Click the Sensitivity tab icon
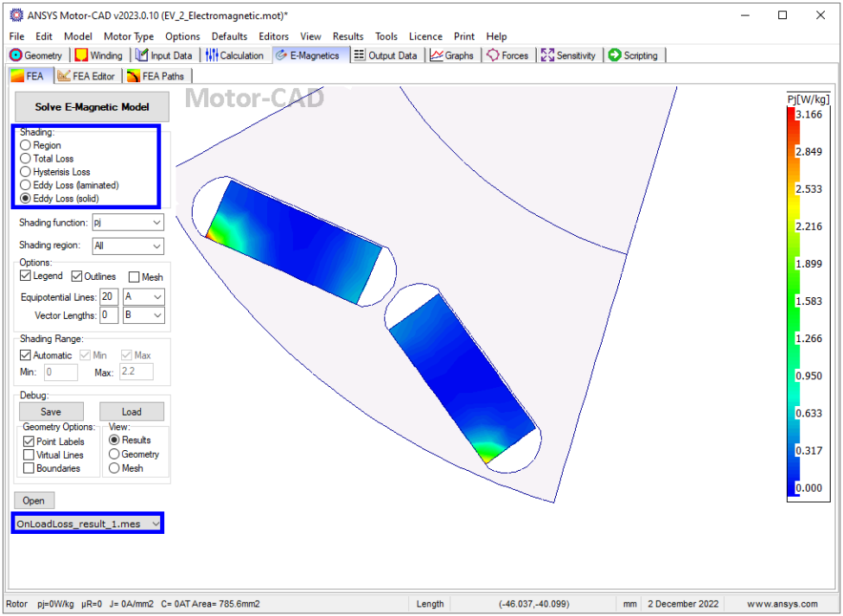This screenshot has width=843, height=616. 547,54
